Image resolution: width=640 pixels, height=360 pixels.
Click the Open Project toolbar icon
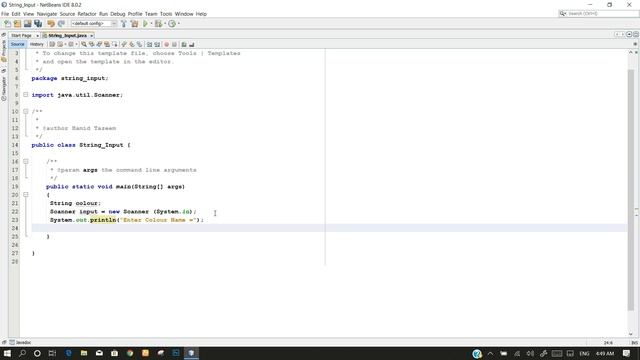pos(27,24)
